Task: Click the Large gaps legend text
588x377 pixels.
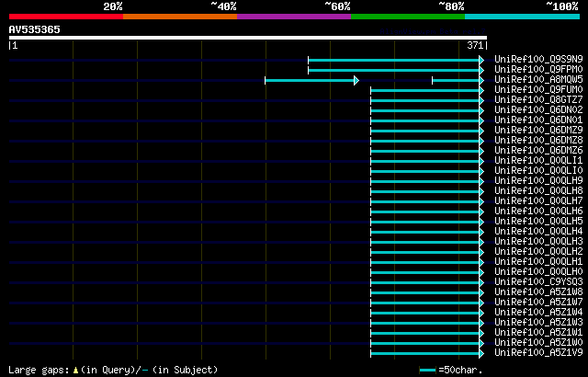Action: (39, 371)
